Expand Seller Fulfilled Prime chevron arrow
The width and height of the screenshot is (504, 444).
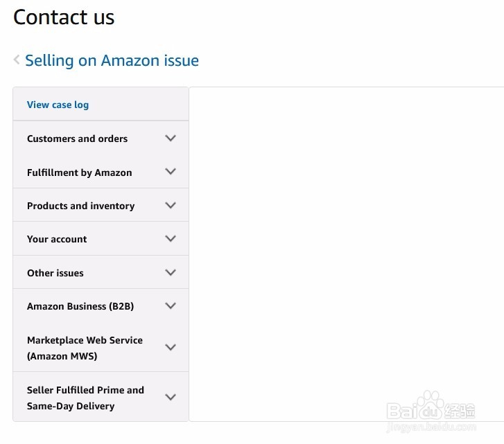pos(171,397)
